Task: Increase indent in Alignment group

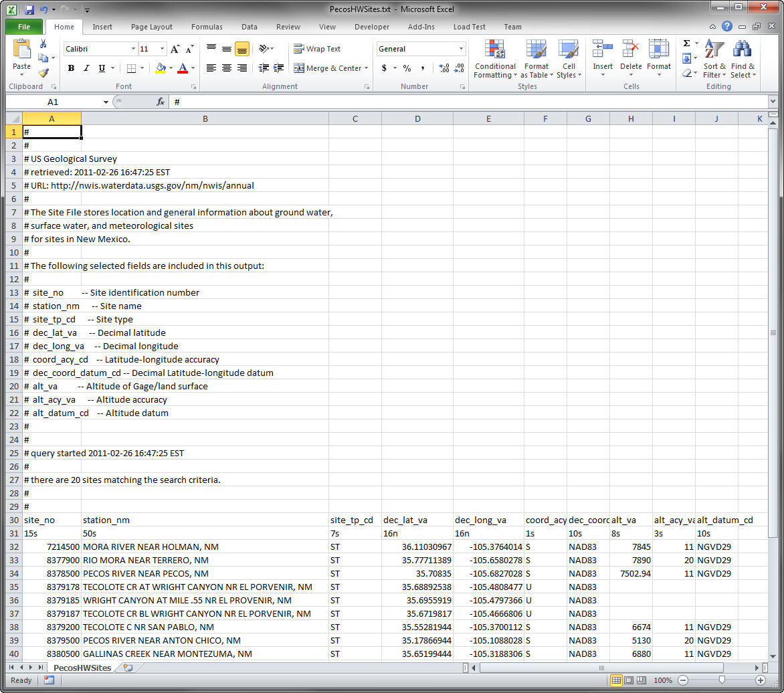Action: coord(278,68)
